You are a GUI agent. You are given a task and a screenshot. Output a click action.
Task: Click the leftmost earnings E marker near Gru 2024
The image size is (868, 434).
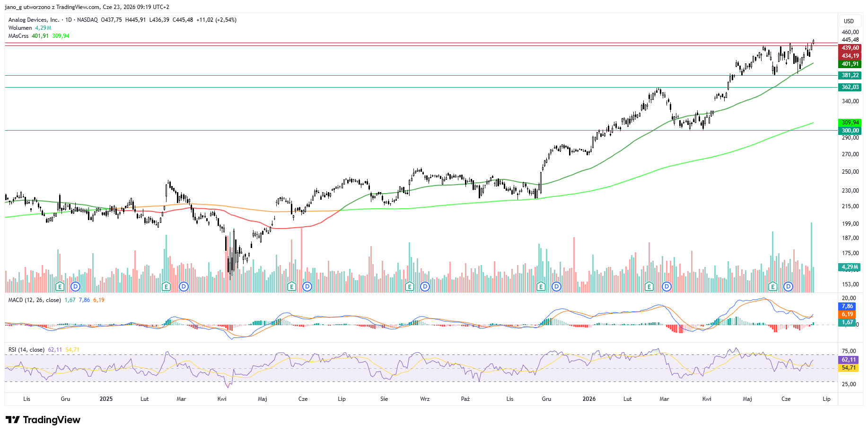coord(60,286)
